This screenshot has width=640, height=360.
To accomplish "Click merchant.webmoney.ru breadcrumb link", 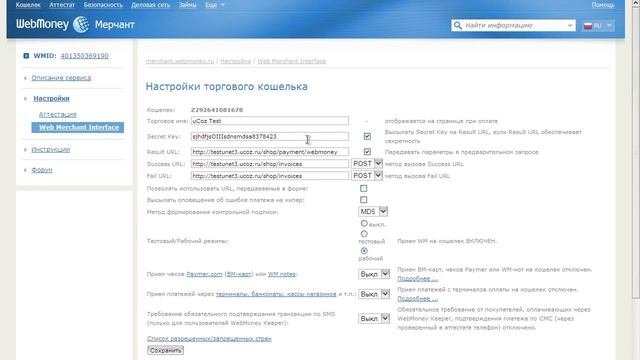I will coord(180,61).
